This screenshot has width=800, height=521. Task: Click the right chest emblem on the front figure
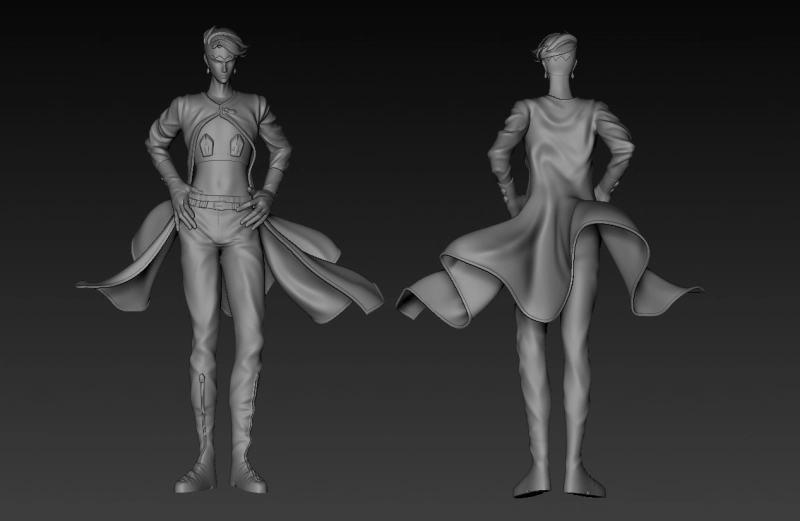point(237,147)
